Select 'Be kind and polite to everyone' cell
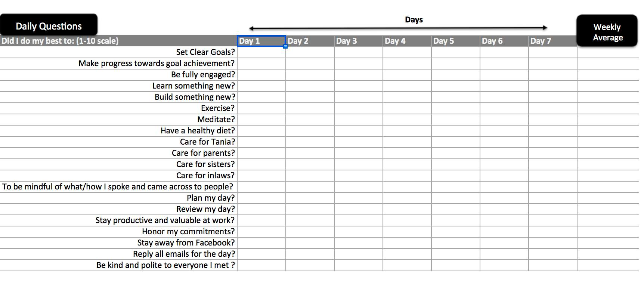 (x=118, y=265)
